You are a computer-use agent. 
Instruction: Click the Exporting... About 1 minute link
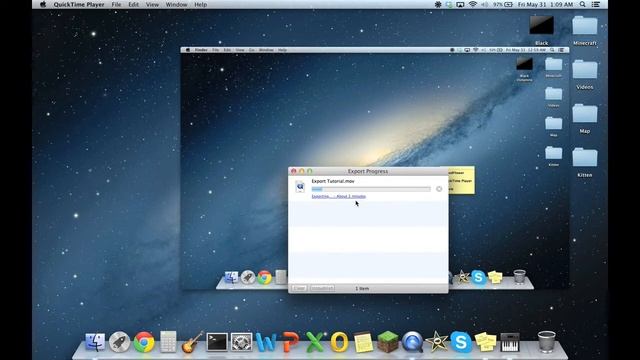point(338,196)
